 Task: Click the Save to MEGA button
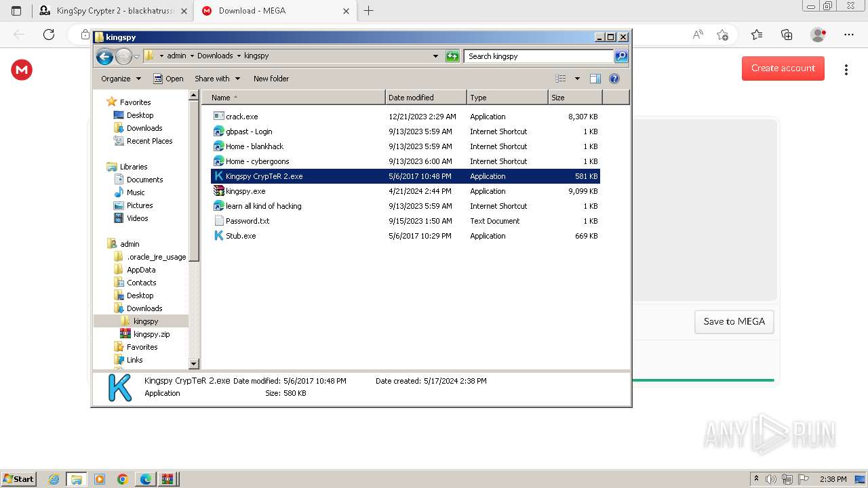click(734, 322)
